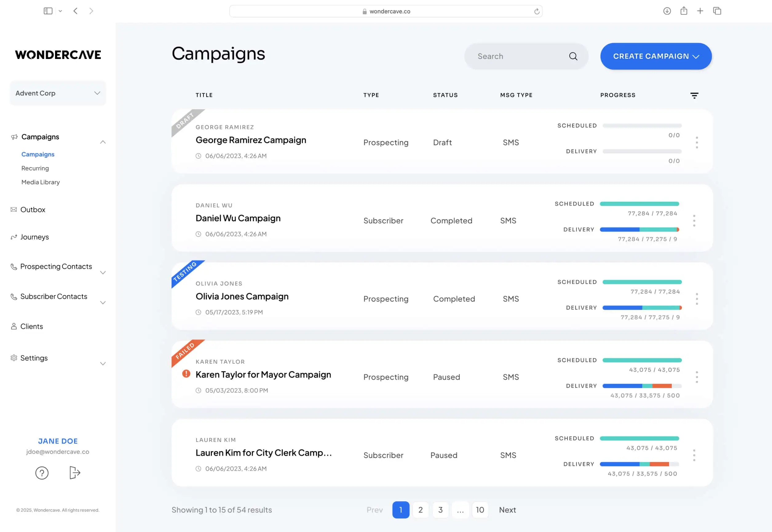Jump to pagination page 10
772x532 pixels.
tap(480, 510)
